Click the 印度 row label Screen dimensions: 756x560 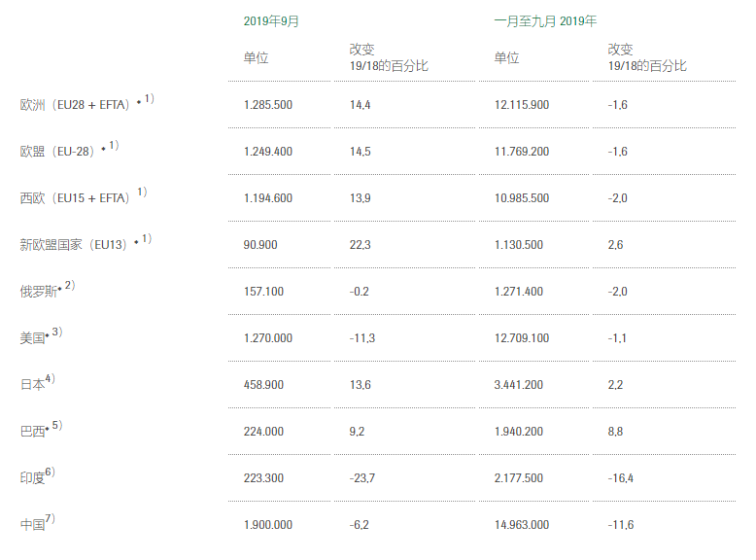32,478
